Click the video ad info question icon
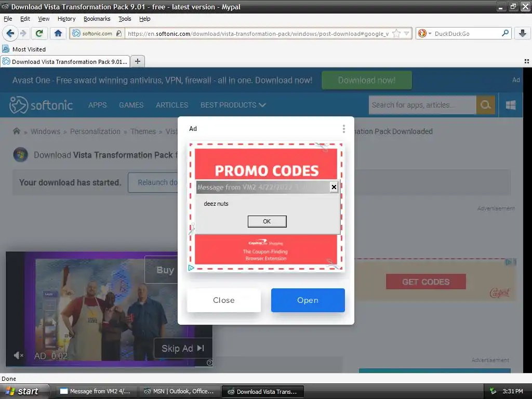 click(x=210, y=363)
